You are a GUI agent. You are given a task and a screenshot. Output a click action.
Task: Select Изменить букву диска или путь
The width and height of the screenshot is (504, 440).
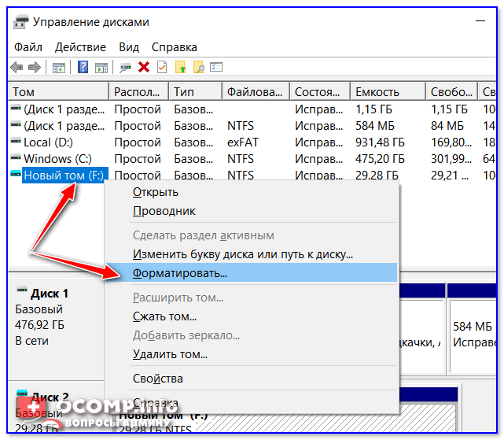click(252, 254)
